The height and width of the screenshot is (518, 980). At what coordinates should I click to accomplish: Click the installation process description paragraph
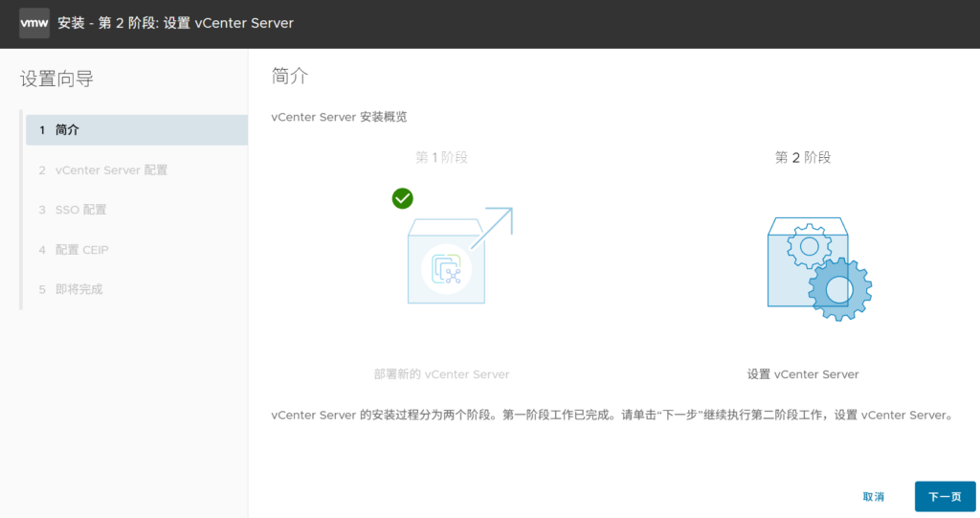pyautogui.click(x=612, y=415)
